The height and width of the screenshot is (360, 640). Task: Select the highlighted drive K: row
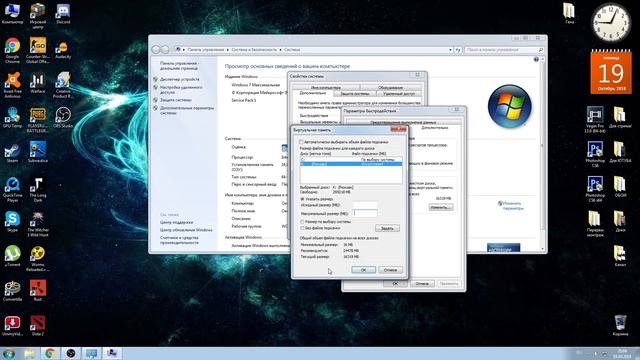351,164
